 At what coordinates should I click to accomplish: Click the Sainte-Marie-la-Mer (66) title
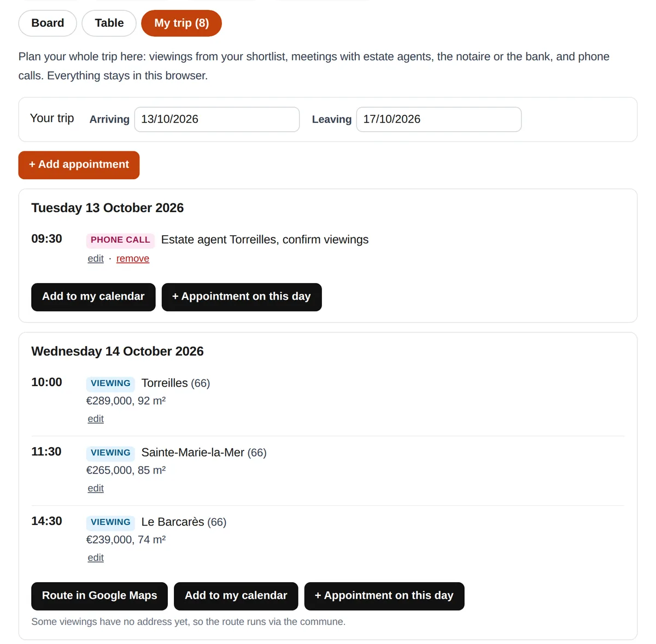pos(204,453)
